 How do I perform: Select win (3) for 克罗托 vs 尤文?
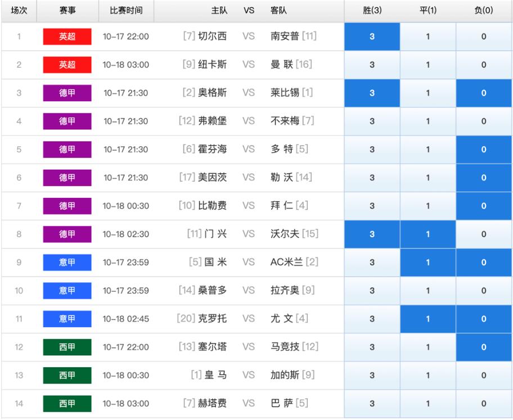pos(372,319)
